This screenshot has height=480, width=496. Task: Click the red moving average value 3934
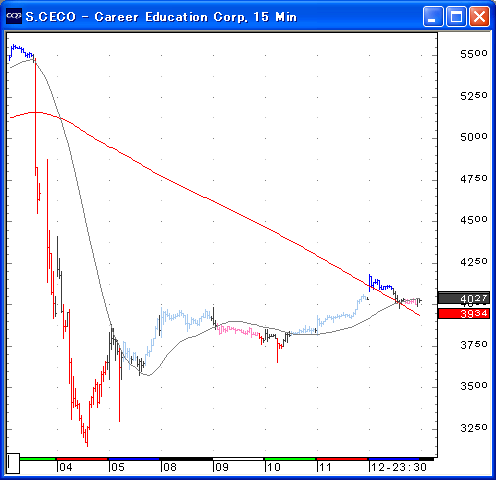coord(464,313)
